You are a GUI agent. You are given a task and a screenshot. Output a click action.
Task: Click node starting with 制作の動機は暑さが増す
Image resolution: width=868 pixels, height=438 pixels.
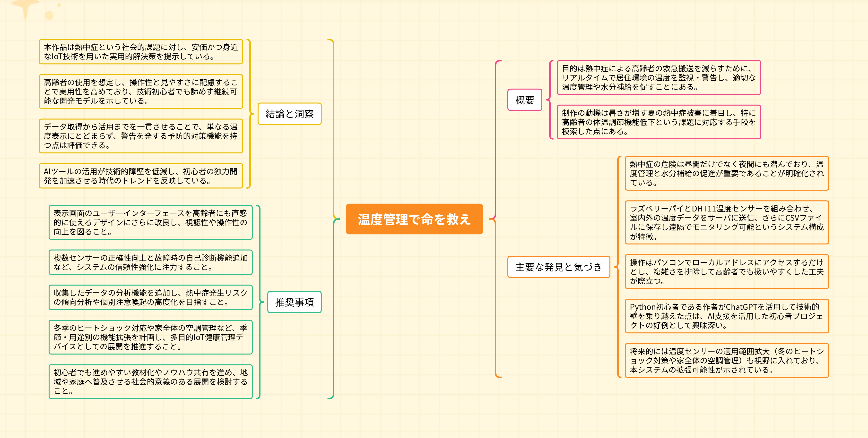[659, 122]
